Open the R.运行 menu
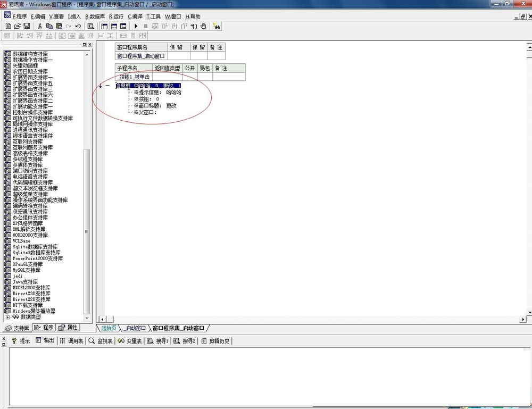The height and width of the screenshot is (409, 532). coord(116,16)
